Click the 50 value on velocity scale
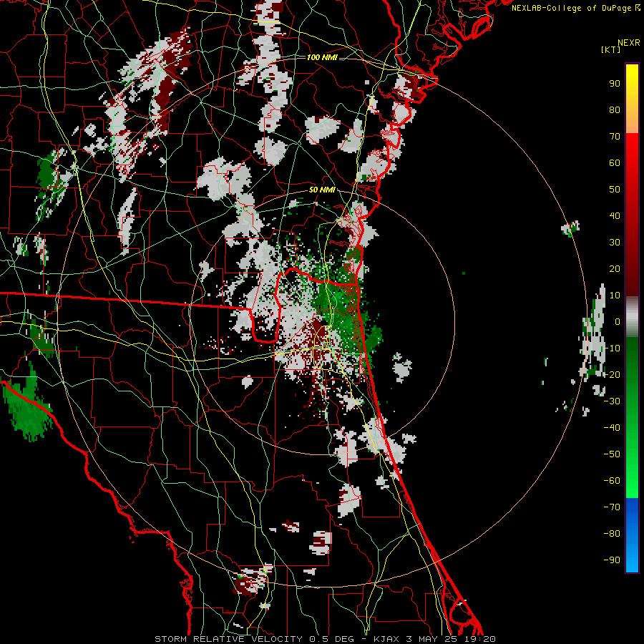The height and width of the screenshot is (644, 644). 615,190
